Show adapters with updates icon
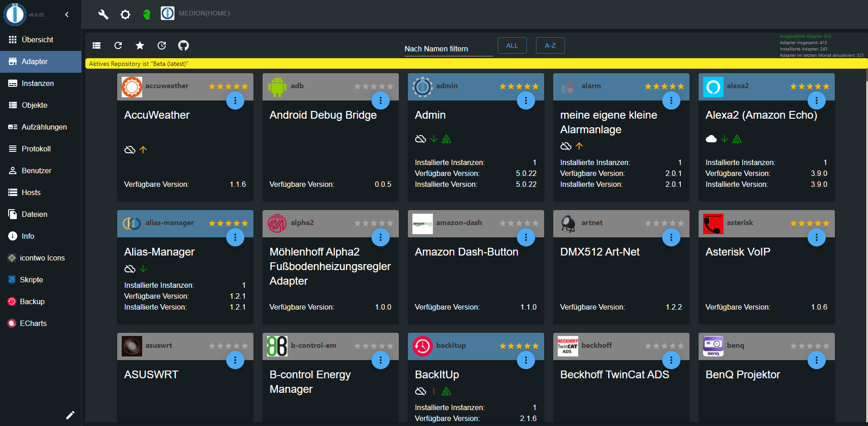 point(162,45)
